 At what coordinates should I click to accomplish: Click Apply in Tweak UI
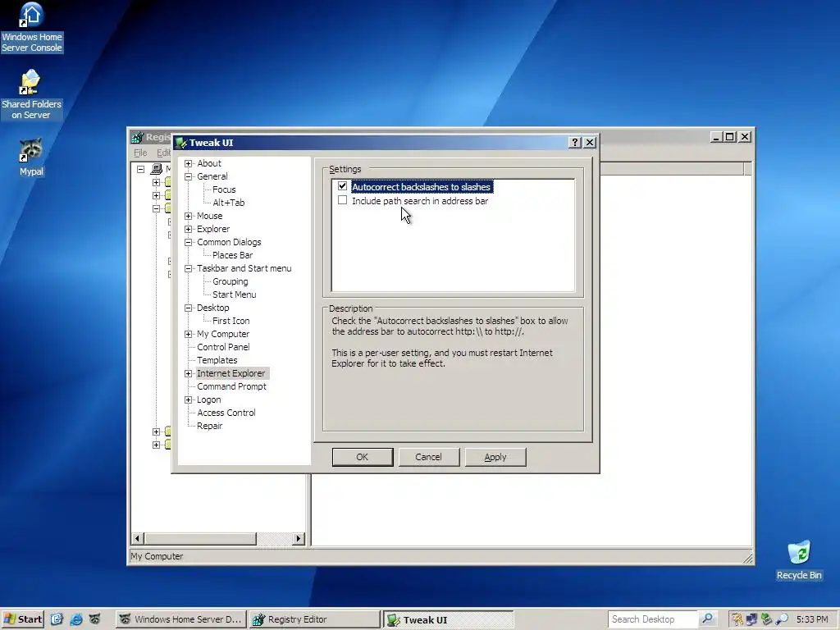click(x=495, y=457)
